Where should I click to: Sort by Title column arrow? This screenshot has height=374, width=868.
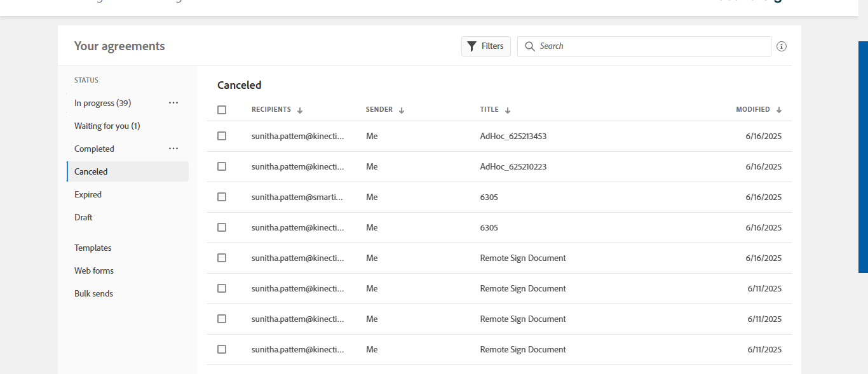[x=508, y=110]
